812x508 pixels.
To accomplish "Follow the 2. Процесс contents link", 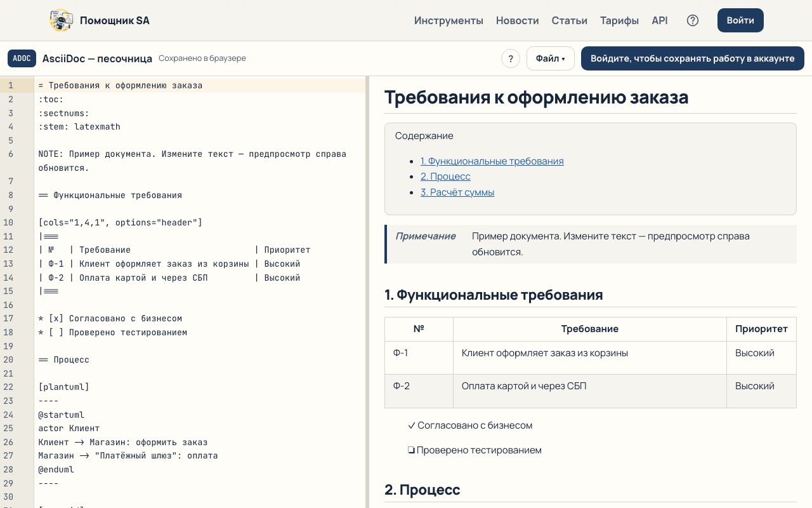I will tap(445, 177).
